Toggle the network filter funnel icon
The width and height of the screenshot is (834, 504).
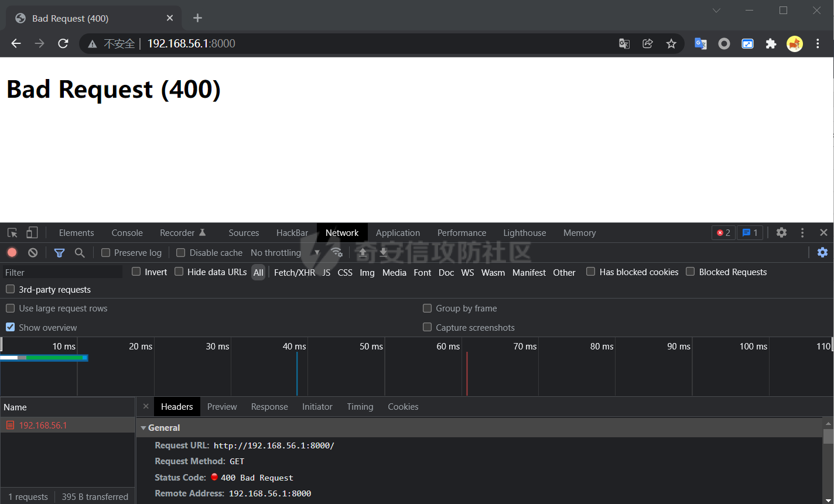[x=59, y=252]
